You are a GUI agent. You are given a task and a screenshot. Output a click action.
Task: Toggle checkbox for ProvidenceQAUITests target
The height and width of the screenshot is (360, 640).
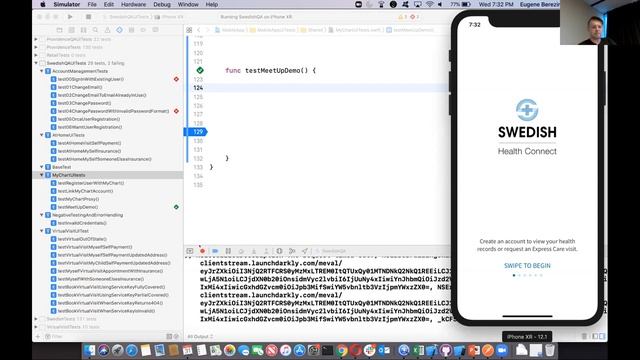(42, 39)
